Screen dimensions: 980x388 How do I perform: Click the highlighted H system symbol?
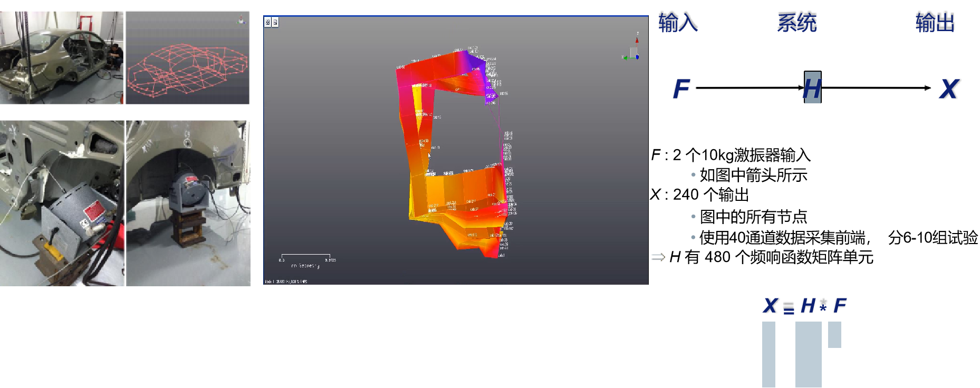(x=812, y=88)
